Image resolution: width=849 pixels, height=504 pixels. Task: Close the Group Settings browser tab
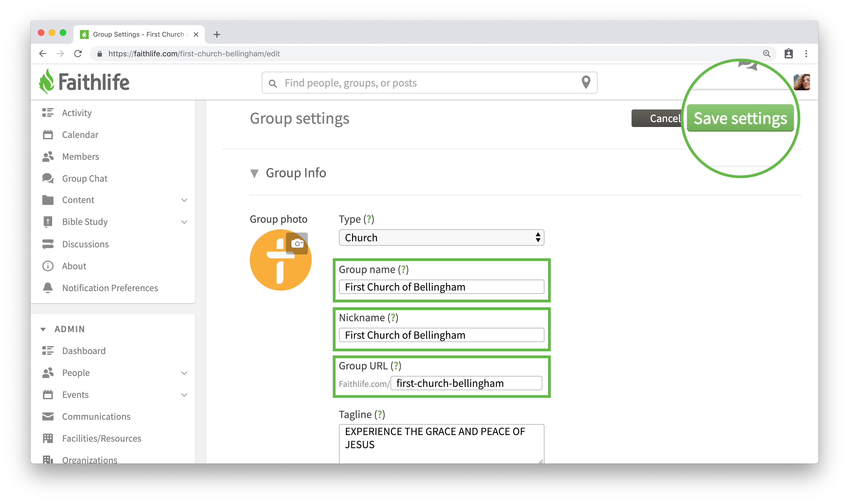coord(196,34)
